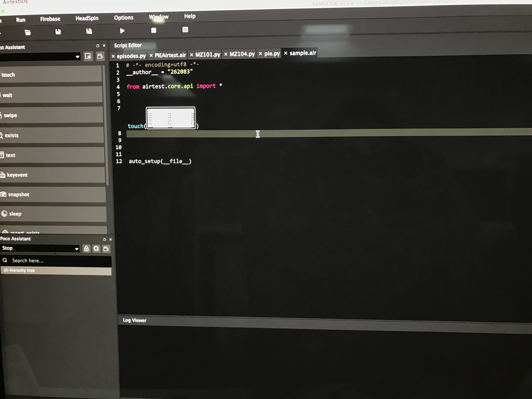Click the save-as toolbar icon

89,31
